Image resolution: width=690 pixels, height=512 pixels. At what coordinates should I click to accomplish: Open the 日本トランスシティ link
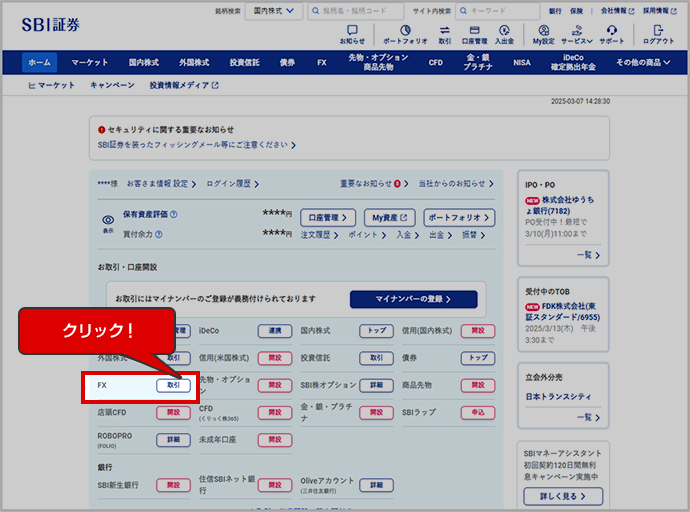(558, 397)
